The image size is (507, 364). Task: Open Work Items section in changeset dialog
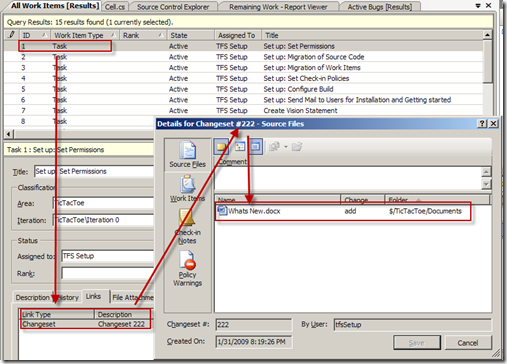(188, 189)
